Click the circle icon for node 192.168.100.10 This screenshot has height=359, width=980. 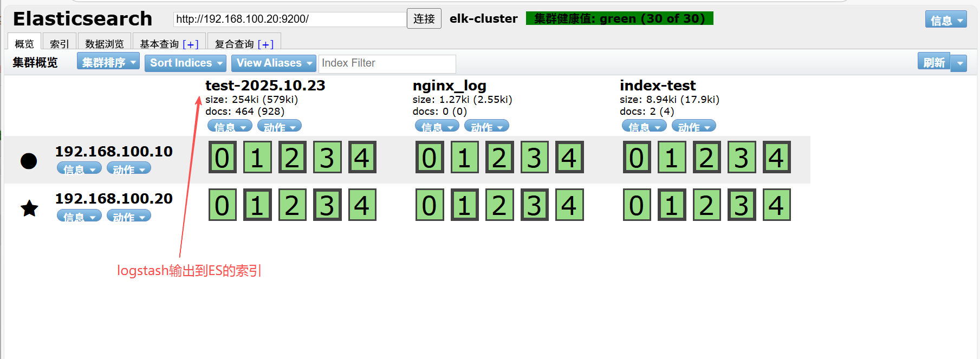[29, 161]
